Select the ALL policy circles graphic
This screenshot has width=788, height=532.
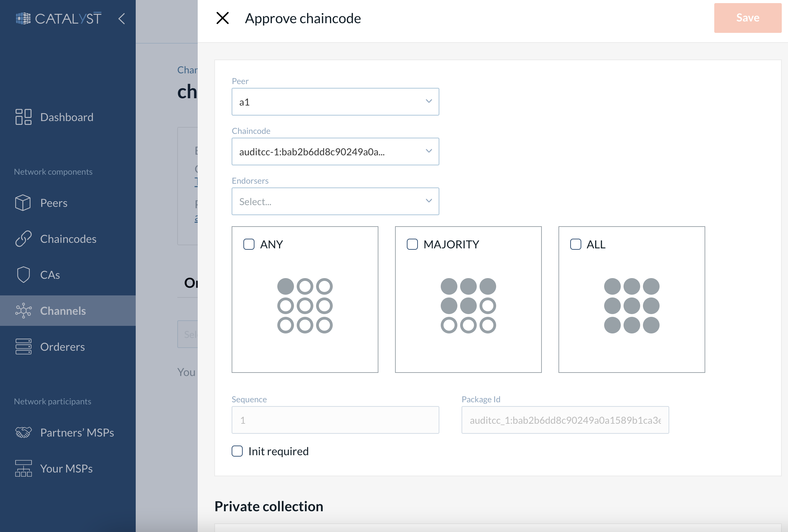click(632, 306)
